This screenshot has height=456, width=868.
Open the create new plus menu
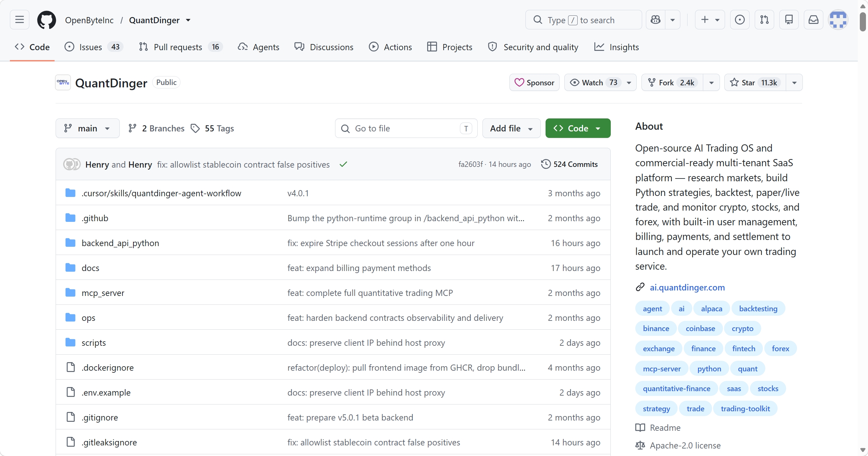(710, 20)
